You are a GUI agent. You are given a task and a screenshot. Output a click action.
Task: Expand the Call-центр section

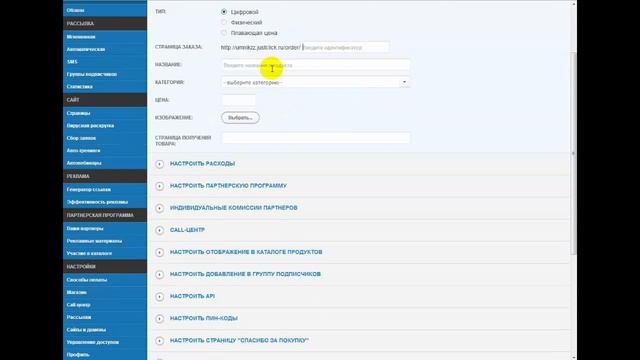[x=187, y=230]
